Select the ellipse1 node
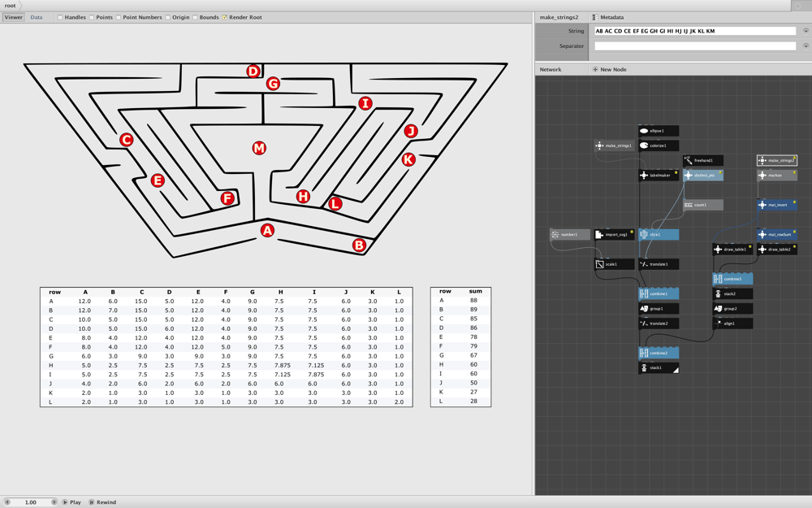 [x=659, y=131]
